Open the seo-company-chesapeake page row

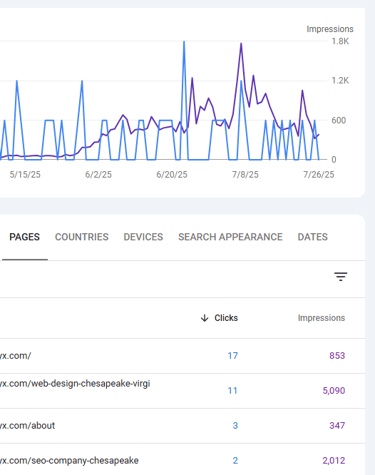click(182, 460)
